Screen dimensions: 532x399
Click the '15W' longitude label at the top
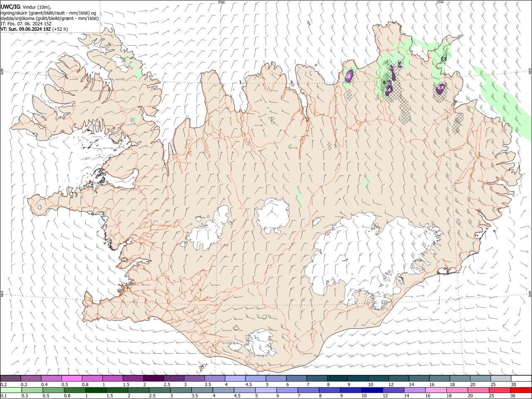pyautogui.click(x=440, y=2)
